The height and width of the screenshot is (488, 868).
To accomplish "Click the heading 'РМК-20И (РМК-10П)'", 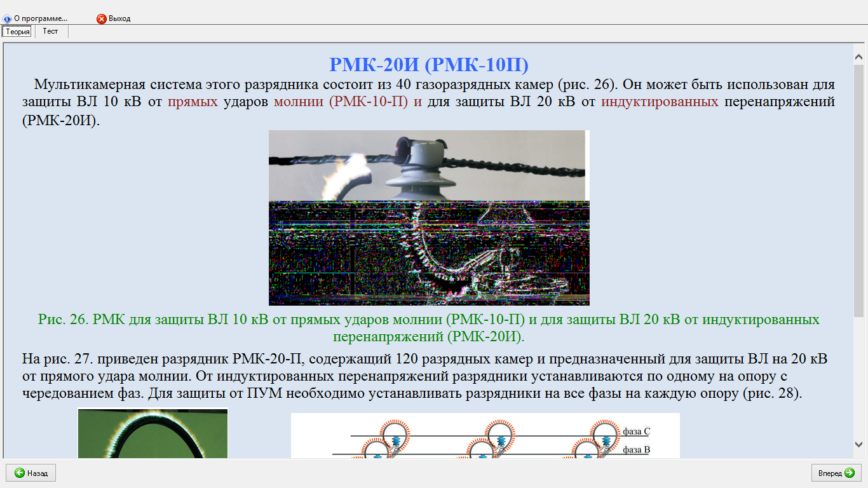I will coord(429,64).
